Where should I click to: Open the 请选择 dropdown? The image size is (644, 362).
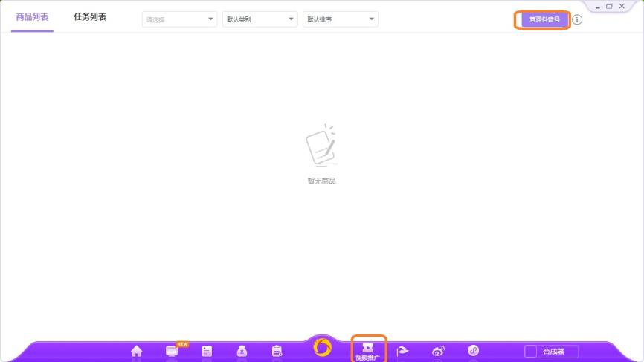(179, 19)
